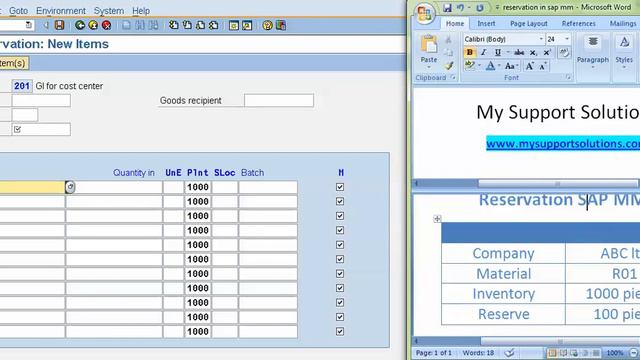Apply Strikethrough in Word ribbon
The width and height of the screenshot is (640, 360).
519,52
